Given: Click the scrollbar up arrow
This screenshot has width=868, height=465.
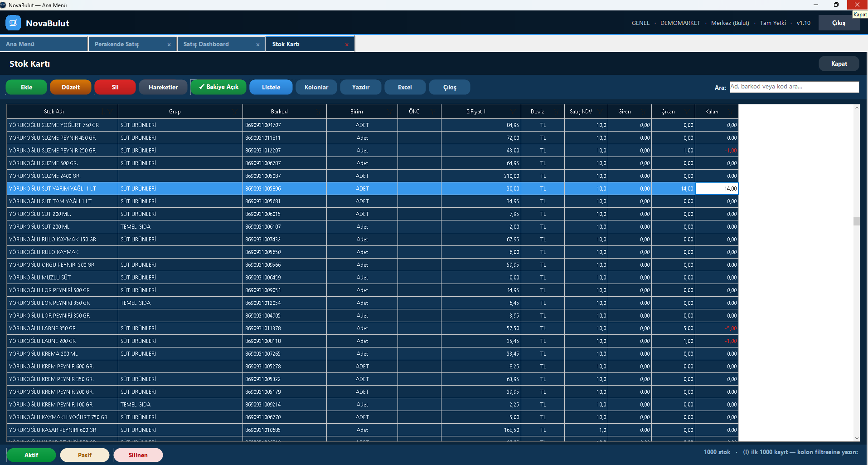Looking at the screenshot, I should click(x=857, y=108).
